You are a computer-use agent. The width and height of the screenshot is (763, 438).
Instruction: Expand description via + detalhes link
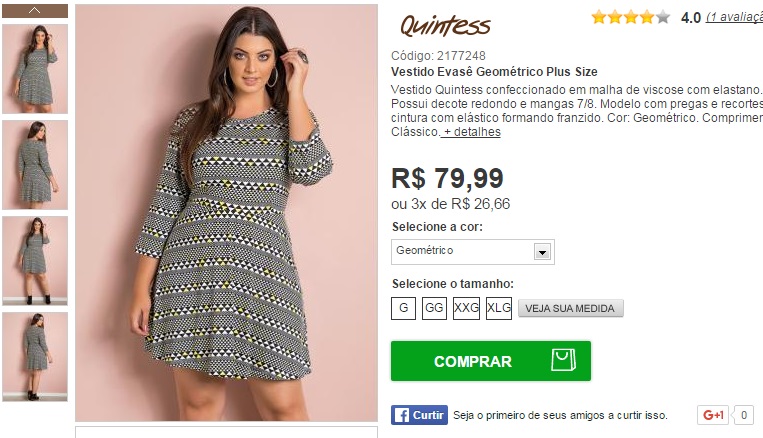(x=471, y=132)
